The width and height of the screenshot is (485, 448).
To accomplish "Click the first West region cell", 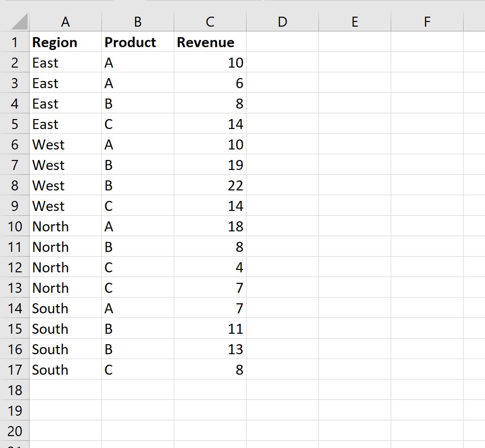I will tap(65, 145).
